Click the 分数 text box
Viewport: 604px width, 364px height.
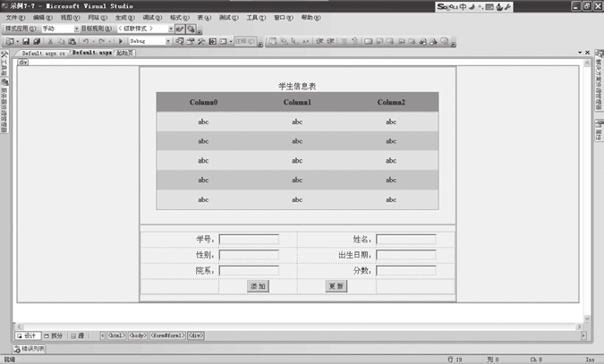[x=406, y=271]
